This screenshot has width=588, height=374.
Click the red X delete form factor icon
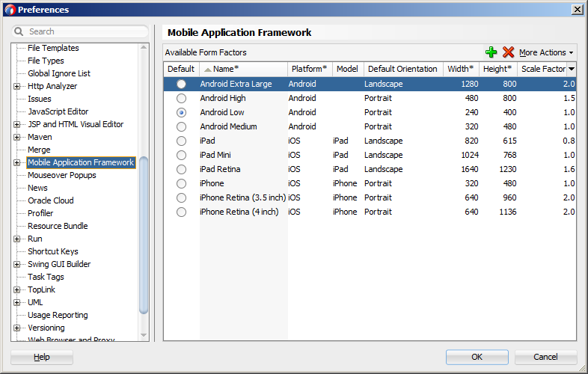(x=508, y=52)
